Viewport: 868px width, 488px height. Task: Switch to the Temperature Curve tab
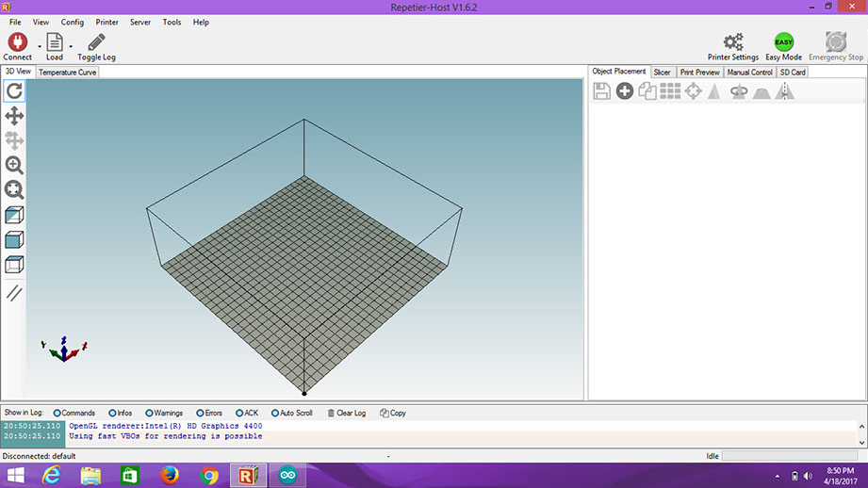click(x=68, y=73)
